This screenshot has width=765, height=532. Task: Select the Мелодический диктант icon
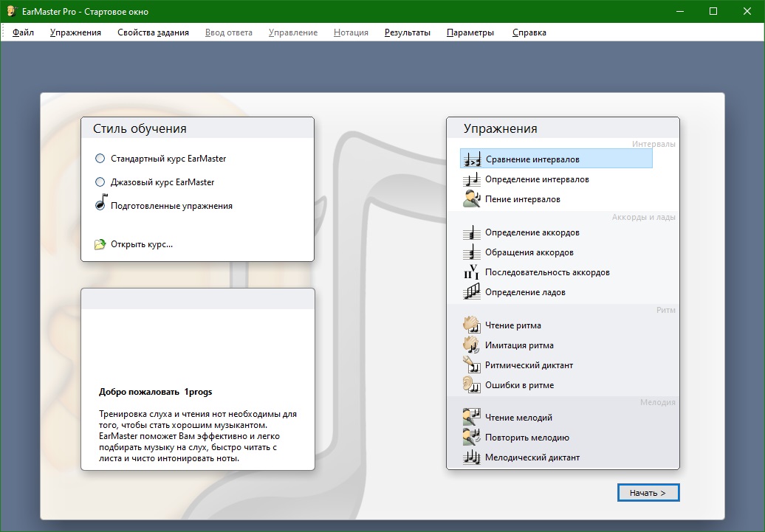(x=472, y=457)
